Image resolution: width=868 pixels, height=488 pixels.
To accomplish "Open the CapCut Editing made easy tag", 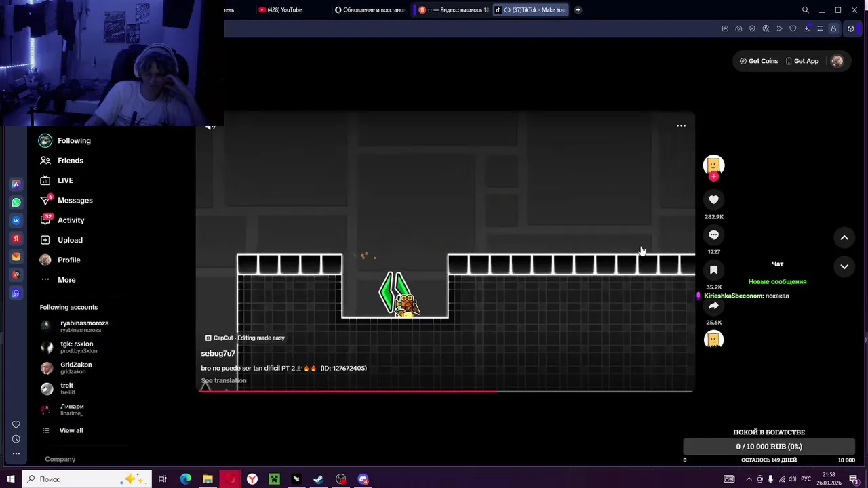I will (x=245, y=338).
